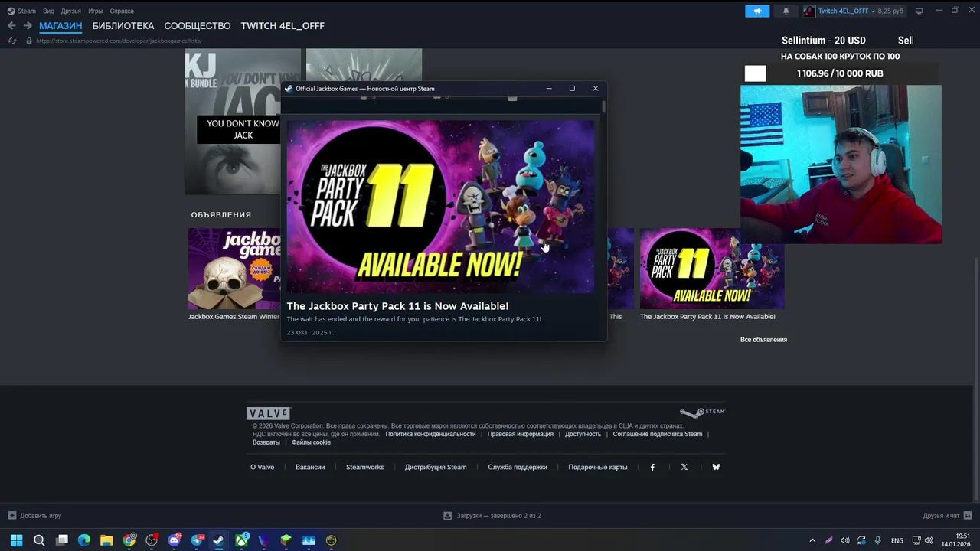Open Соглашение подписчика Steam link
Viewport: 980px width, 551px height.
click(x=658, y=434)
